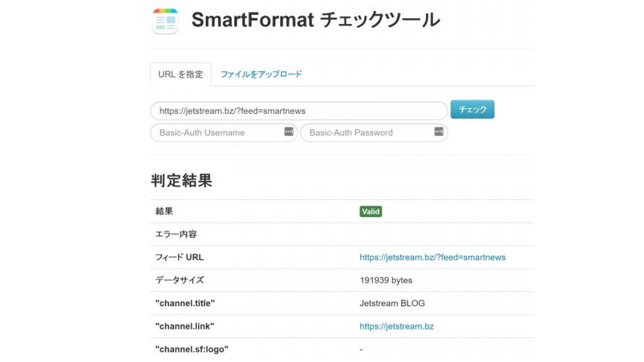Open the フィード URL result link
The width and height of the screenshot is (644, 362).
[433, 257]
